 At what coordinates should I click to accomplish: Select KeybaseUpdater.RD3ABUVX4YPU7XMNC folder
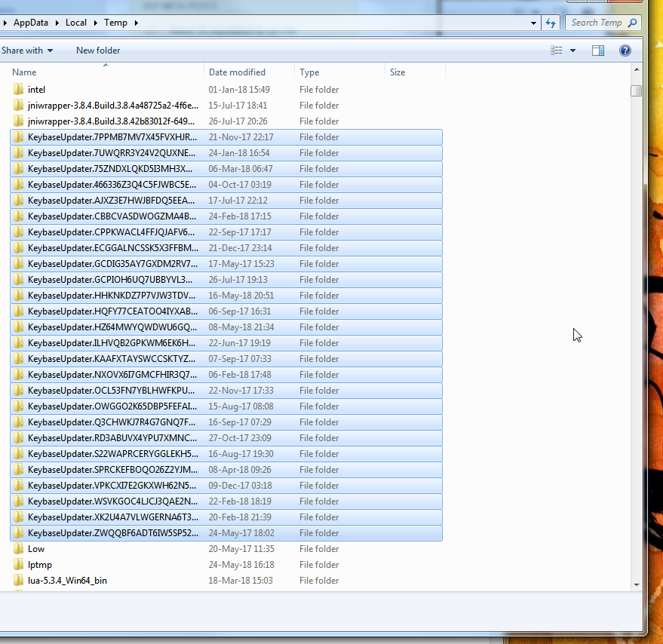click(x=226, y=438)
